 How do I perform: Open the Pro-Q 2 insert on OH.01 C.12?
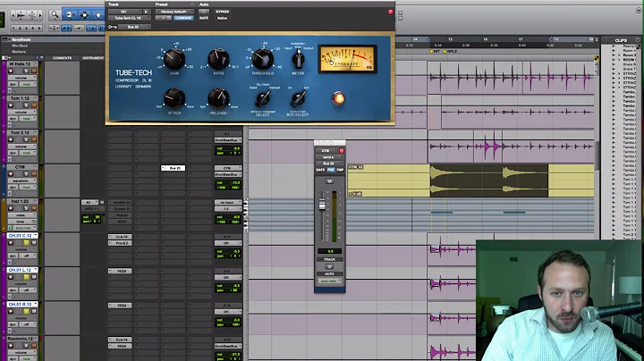pyautogui.click(x=121, y=243)
